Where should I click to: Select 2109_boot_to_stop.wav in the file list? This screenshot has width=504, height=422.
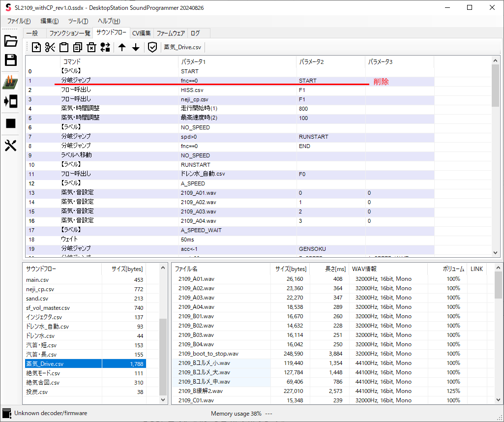[208, 354]
